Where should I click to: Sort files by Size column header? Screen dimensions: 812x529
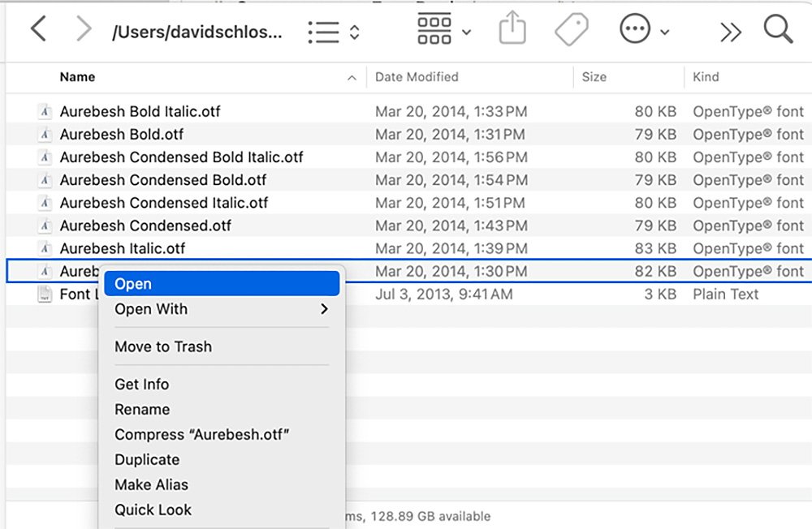coord(594,77)
